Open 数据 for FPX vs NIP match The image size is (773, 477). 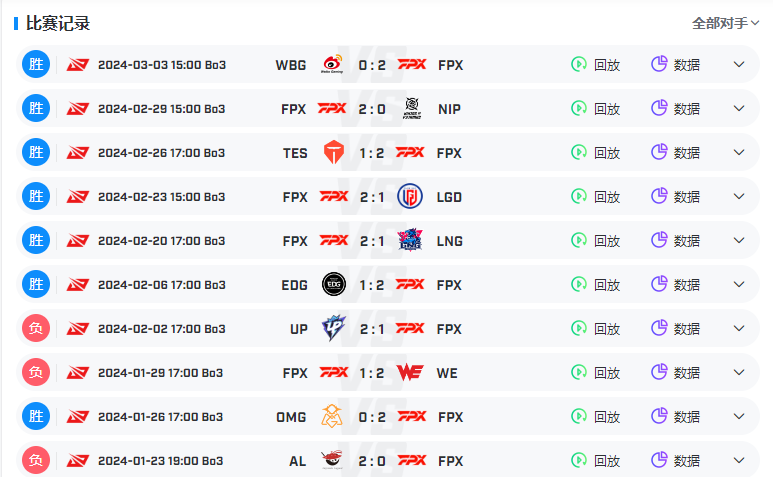[x=675, y=108]
